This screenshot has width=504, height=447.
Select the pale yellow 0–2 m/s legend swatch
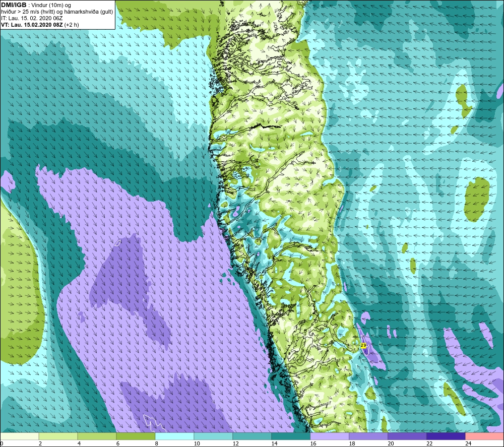pos(20,436)
